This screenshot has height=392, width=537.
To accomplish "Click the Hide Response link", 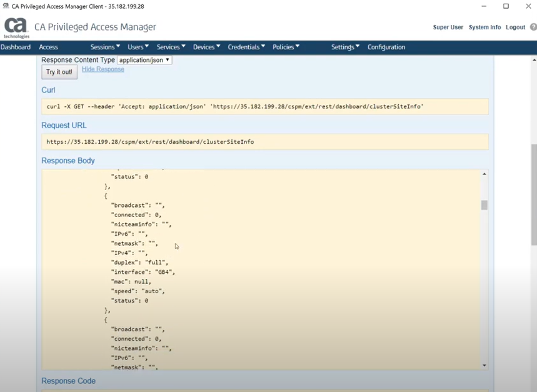I will 103,69.
